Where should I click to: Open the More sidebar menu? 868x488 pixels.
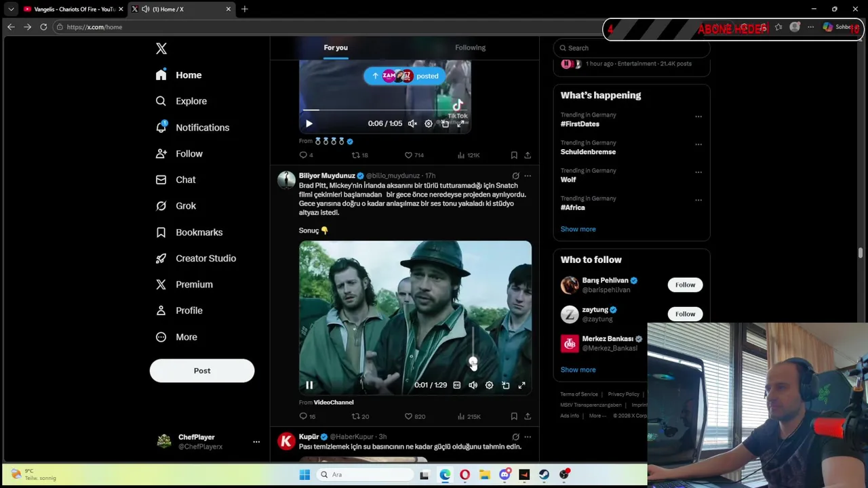176,337
